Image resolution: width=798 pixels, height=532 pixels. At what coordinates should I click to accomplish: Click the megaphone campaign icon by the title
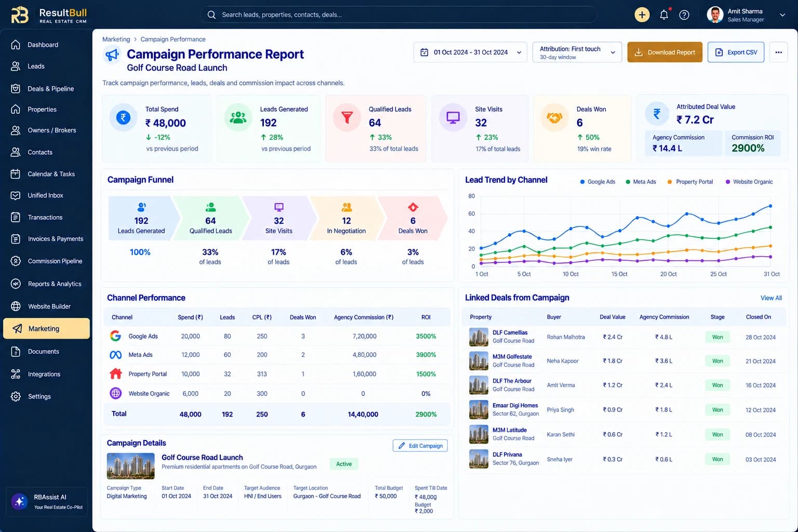pos(112,54)
